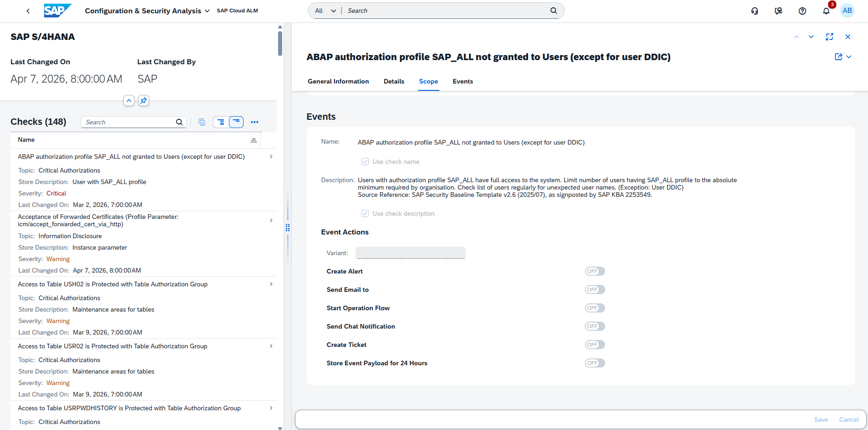Enter full screen mode for detail panel

[829, 37]
